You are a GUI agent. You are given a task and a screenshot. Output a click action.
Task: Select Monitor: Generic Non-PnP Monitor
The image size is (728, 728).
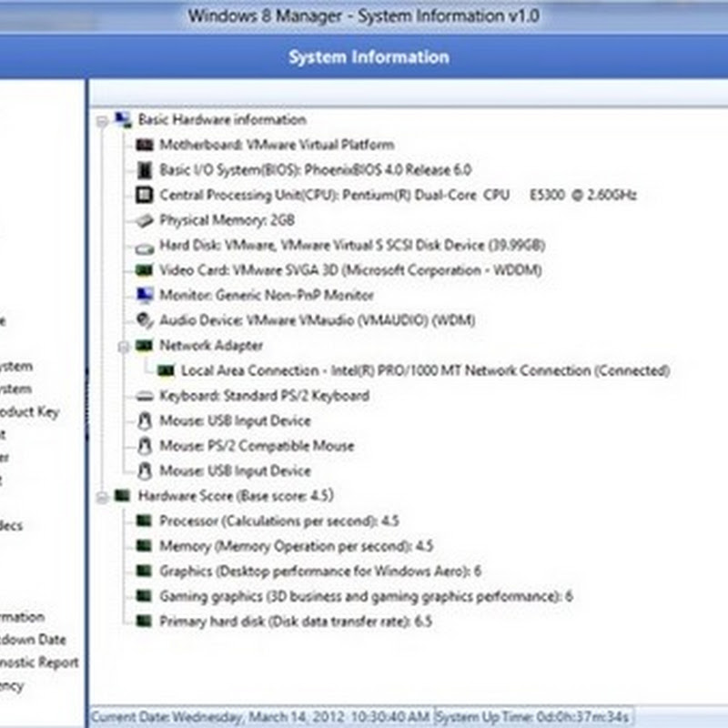pos(267,295)
